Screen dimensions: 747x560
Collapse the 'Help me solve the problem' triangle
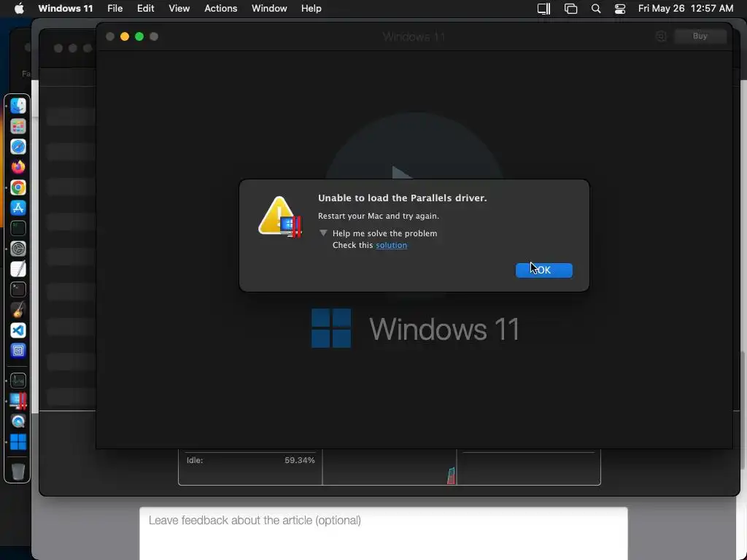click(x=323, y=233)
